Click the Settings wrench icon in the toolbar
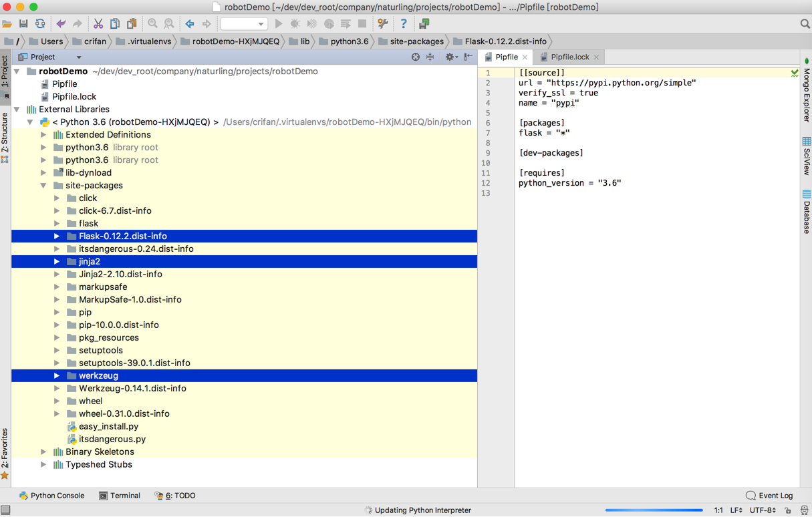 (383, 24)
